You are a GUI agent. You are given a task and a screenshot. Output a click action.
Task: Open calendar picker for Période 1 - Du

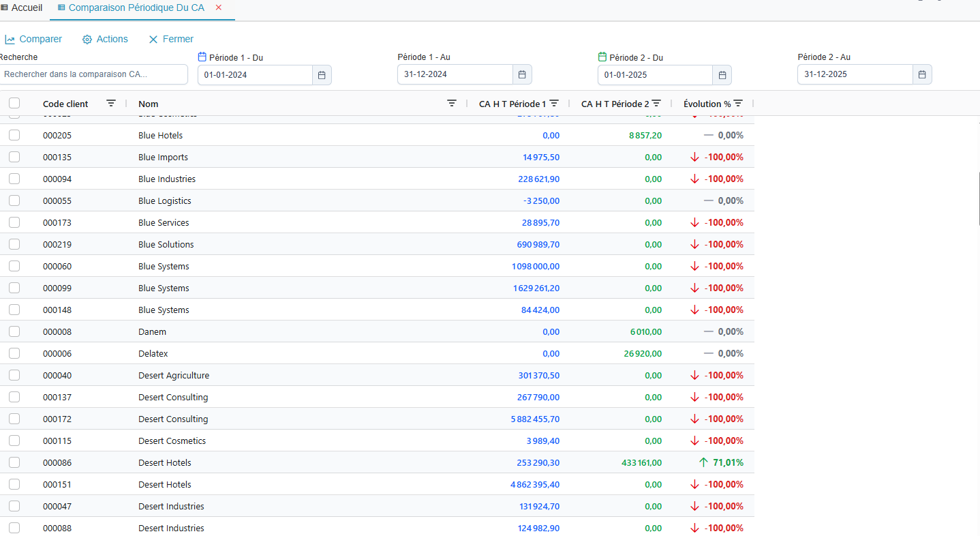322,75
